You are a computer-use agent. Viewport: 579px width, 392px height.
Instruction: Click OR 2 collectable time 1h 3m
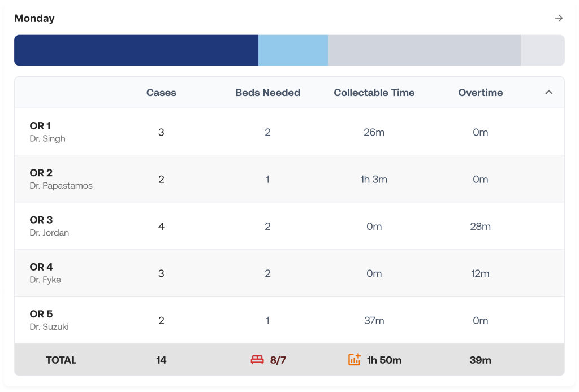(374, 180)
